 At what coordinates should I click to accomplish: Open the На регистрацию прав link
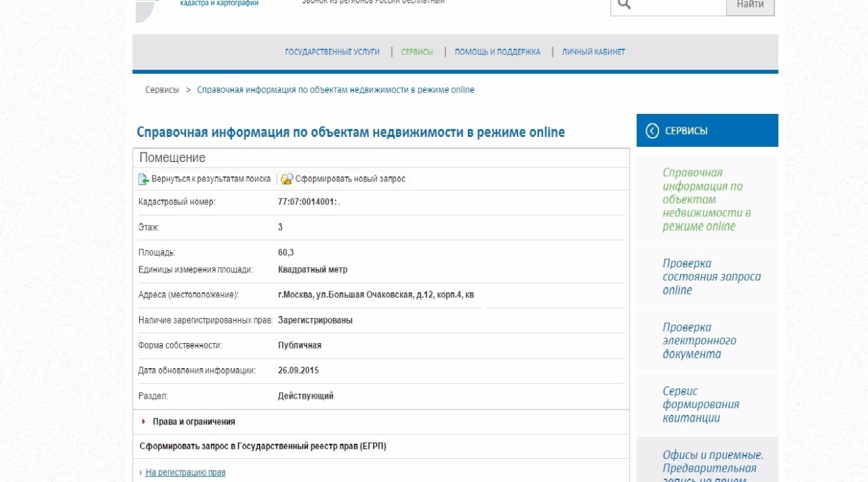(x=185, y=473)
